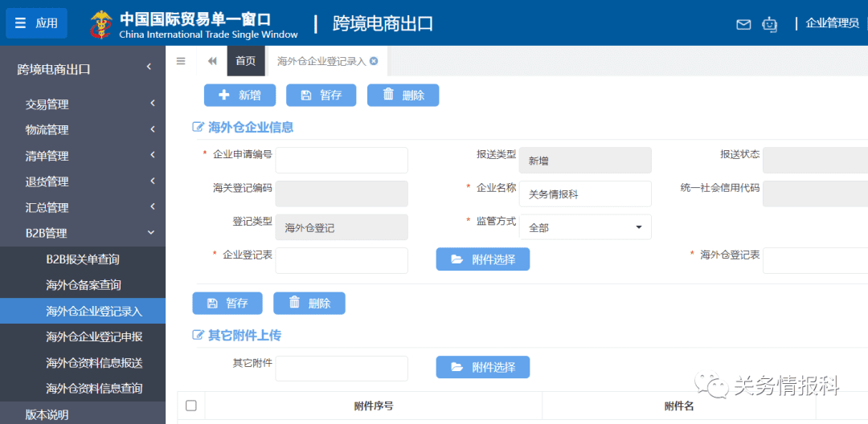Close the 海外仓企业登记录入 tab
The width and height of the screenshot is (868, 424).
(x=374, y=61)
